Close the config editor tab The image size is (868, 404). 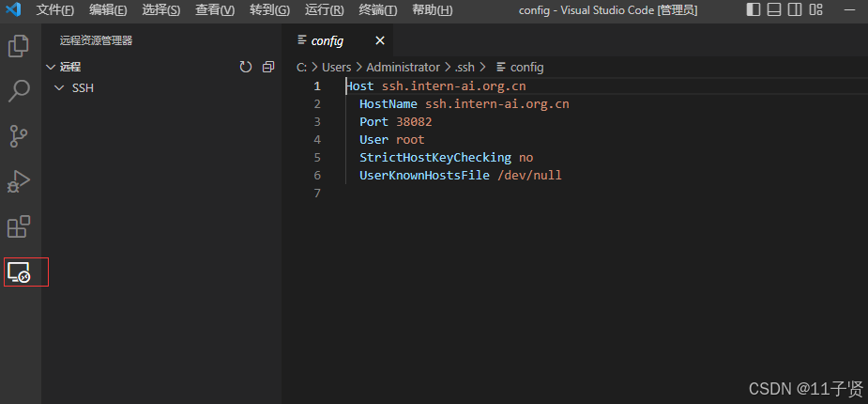tap(380, 40)
